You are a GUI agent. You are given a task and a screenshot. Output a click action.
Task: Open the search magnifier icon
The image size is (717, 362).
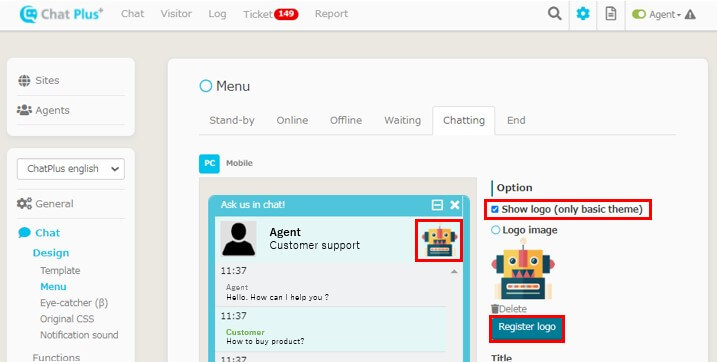coord(554,14)
